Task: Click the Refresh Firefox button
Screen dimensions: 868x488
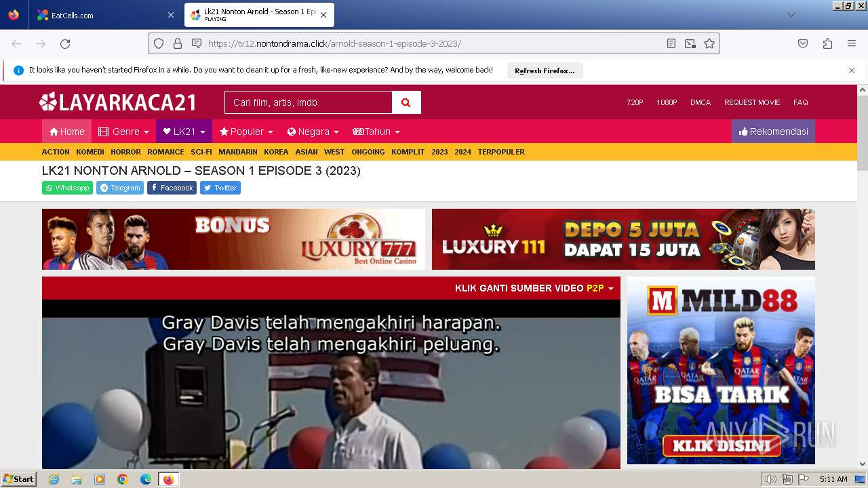Action: click(545, 70)
